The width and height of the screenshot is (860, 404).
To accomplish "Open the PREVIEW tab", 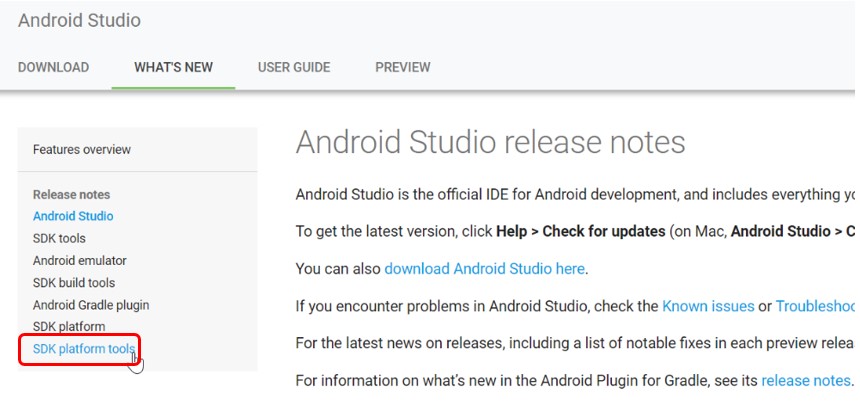I will (x=403, y=67).
